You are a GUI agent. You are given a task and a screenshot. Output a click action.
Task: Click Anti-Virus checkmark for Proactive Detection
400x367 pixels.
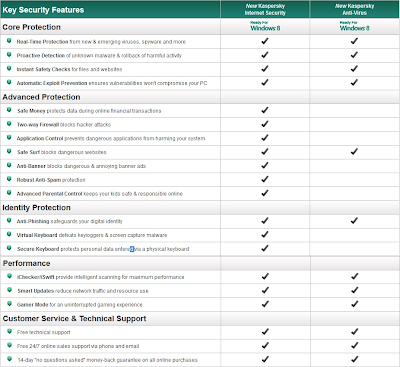(x=354, y=55)
